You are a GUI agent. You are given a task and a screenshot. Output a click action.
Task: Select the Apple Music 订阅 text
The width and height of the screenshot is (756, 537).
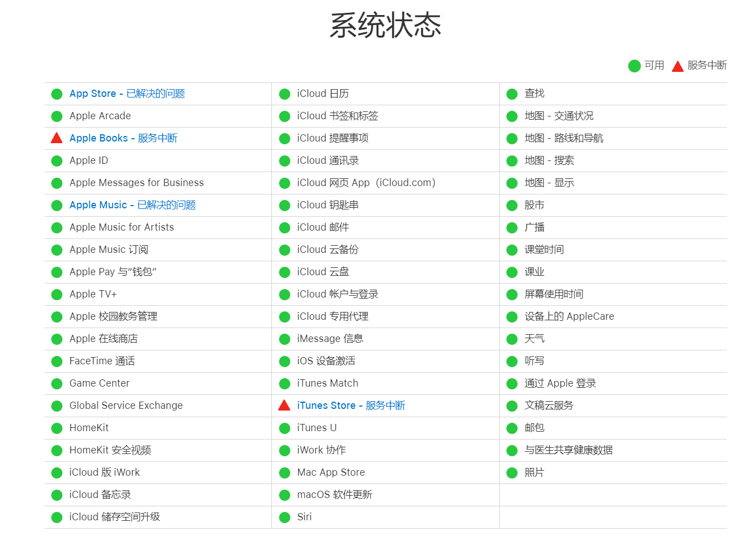(109, 250)
